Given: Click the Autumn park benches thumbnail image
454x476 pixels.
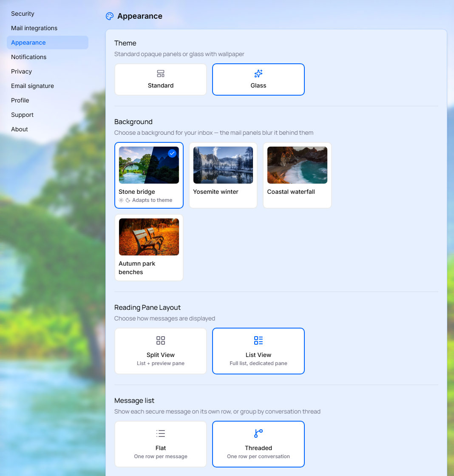Looking at the screenshot, I should click(x=149, y=237).
